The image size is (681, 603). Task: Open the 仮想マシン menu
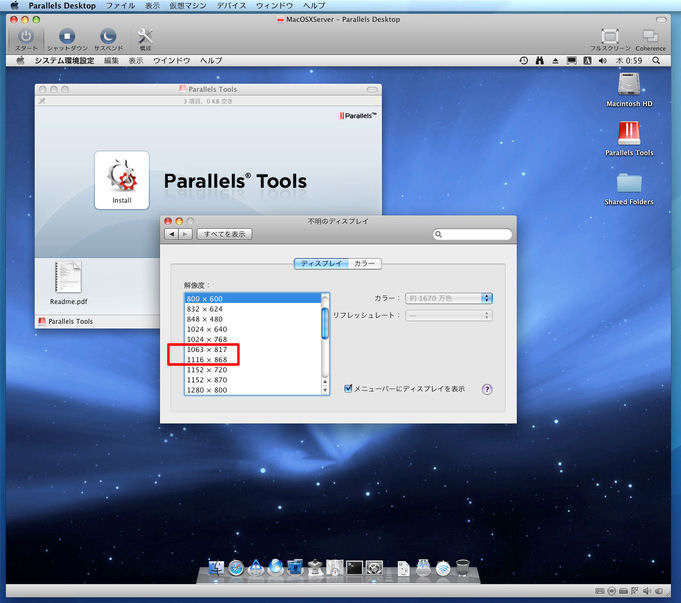click(188, 6)
